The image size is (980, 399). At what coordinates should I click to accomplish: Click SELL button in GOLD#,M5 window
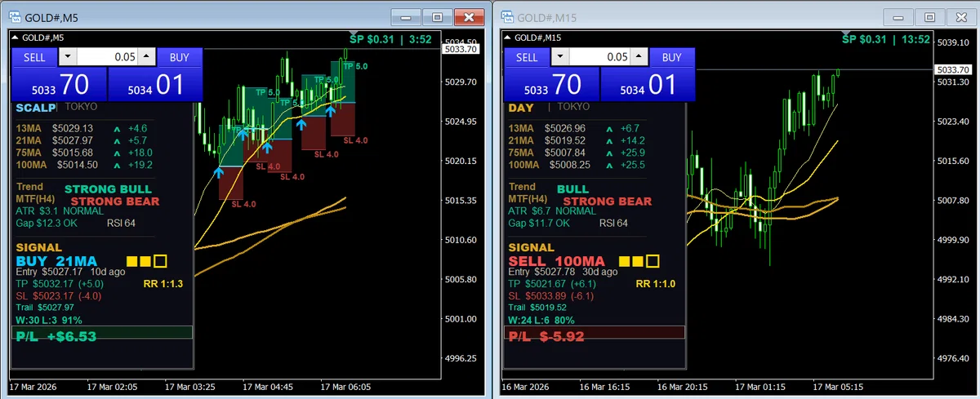coord(34,57)
